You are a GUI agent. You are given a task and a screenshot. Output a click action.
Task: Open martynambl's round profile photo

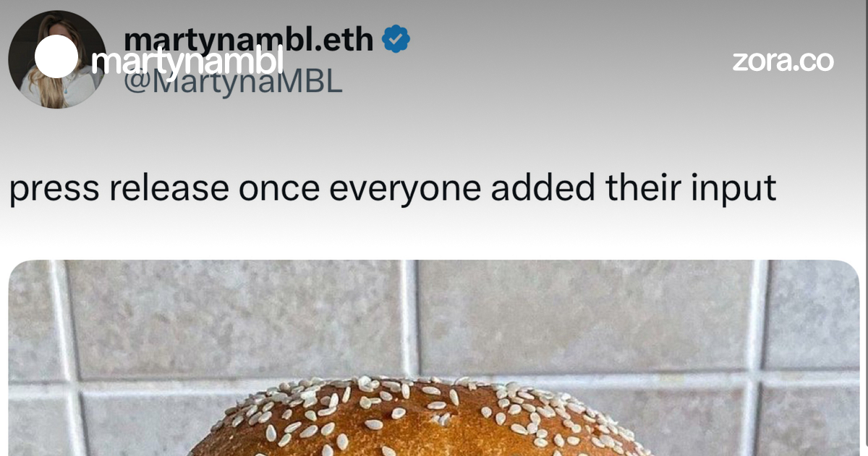coord(57,59)
